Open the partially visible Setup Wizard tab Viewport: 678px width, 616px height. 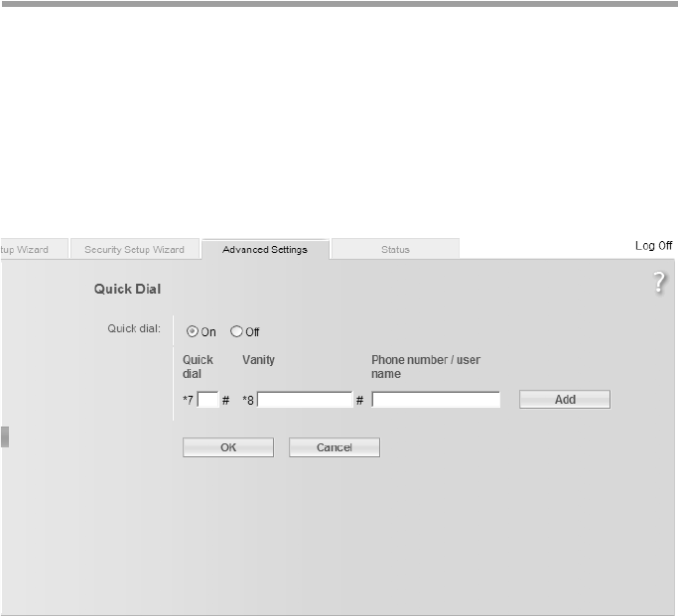point(34,249)
